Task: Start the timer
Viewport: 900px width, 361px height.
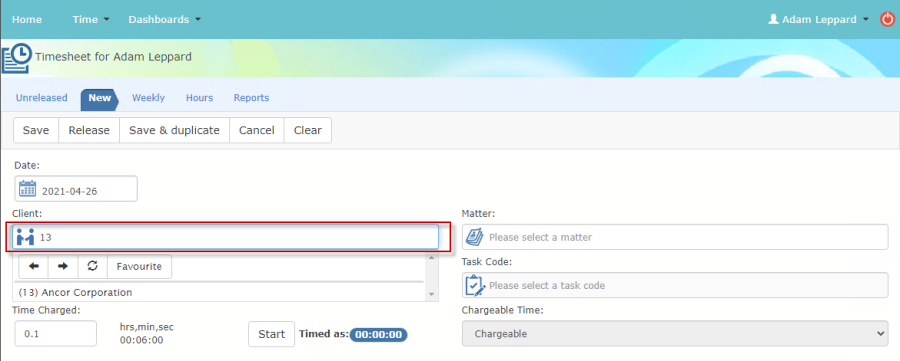Action: pos(271,334)
